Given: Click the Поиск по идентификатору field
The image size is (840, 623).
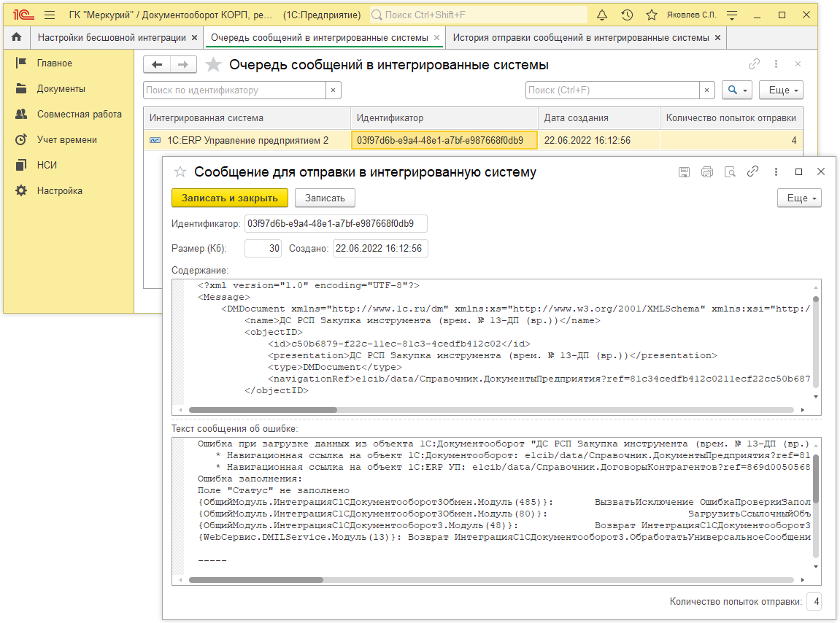Looking at the screenshot, I should click(234, 90).
